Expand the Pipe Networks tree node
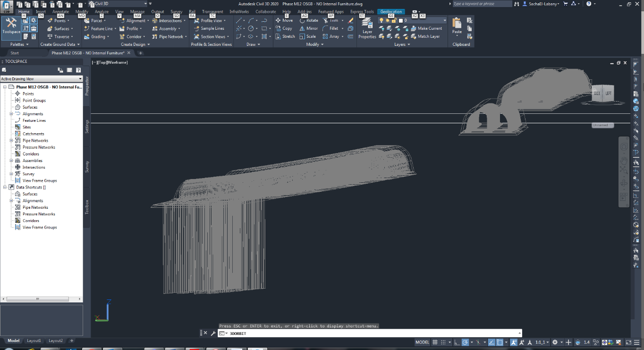Screen dimensions: 644x350 (x=11, y=140)
